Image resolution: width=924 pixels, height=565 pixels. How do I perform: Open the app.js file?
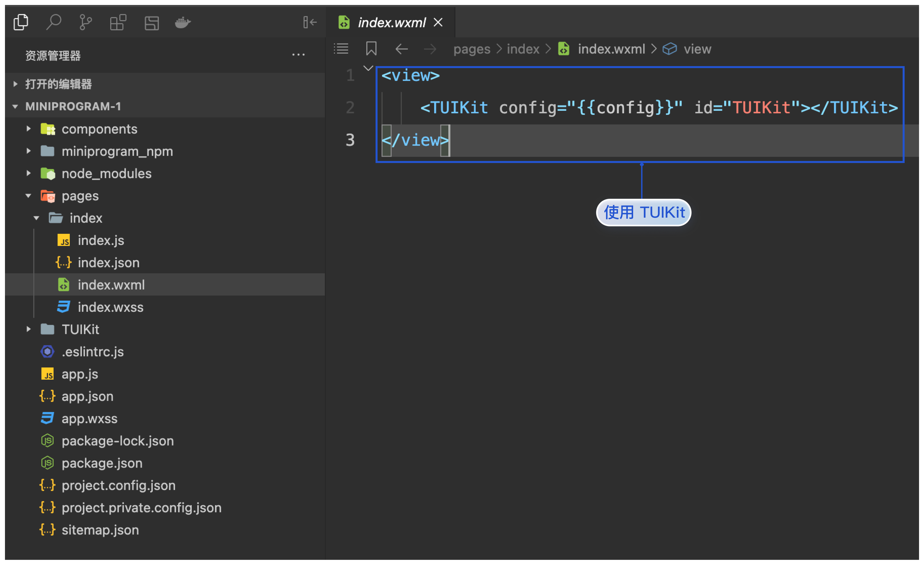tap(165, 374)
